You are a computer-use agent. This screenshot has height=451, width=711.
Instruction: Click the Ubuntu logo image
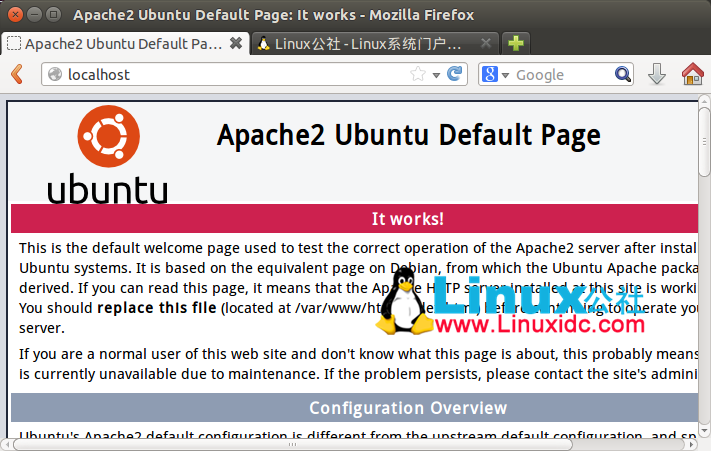108,155
